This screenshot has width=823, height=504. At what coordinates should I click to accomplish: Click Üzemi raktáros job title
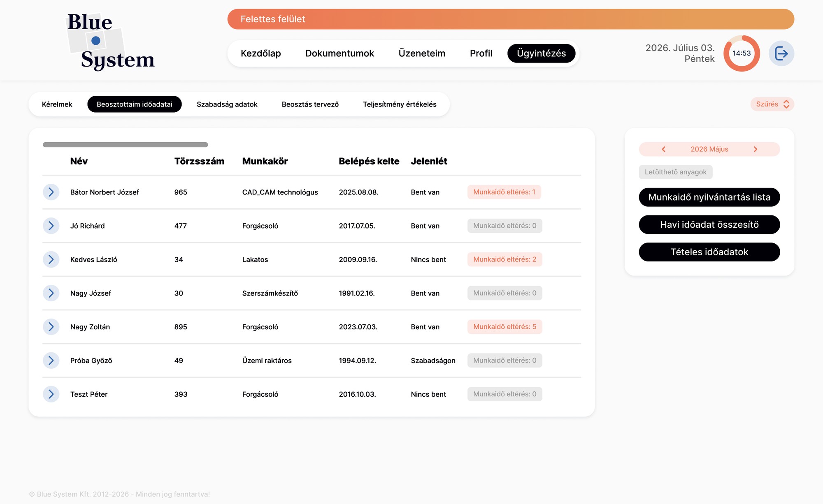coord(267,361)
